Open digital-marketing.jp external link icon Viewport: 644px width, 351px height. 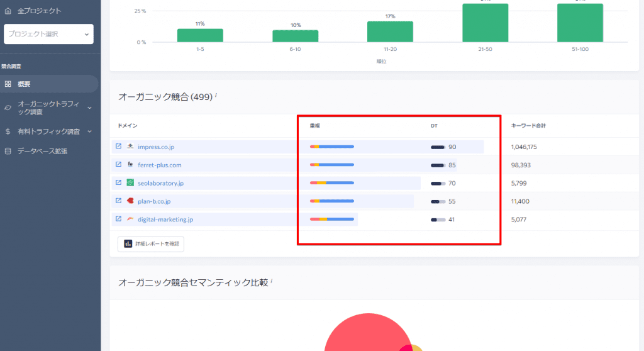[118, 219]
